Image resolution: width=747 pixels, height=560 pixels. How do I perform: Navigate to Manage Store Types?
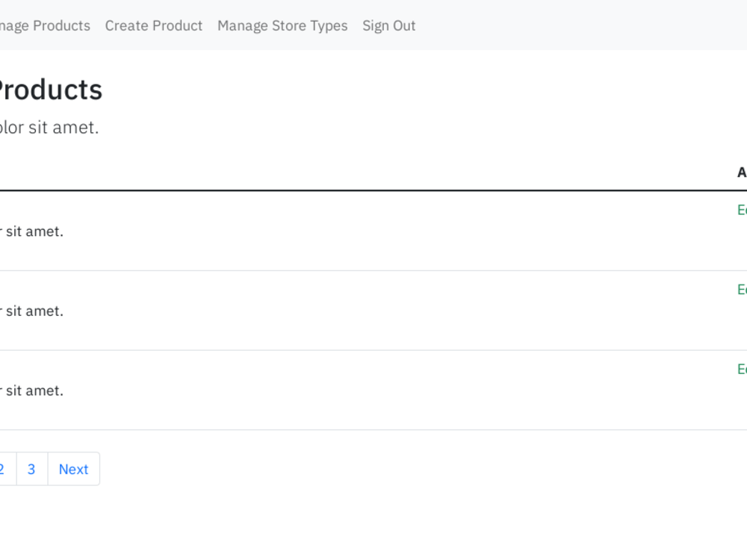coord(282,25)
